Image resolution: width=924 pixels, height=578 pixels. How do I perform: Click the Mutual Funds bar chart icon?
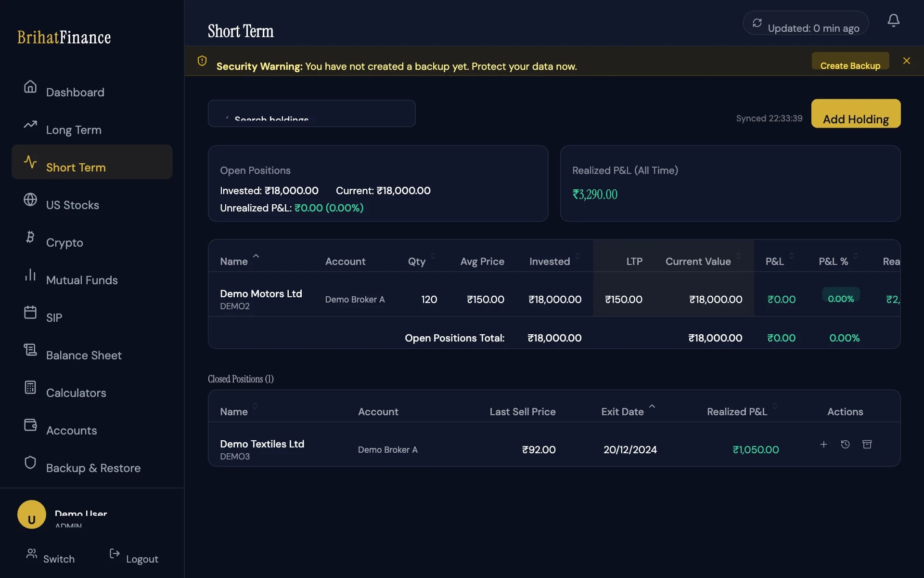click(30, 275)
